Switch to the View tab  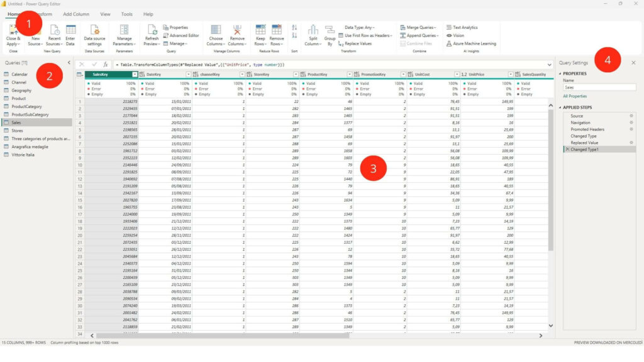(x=105, y=14)
